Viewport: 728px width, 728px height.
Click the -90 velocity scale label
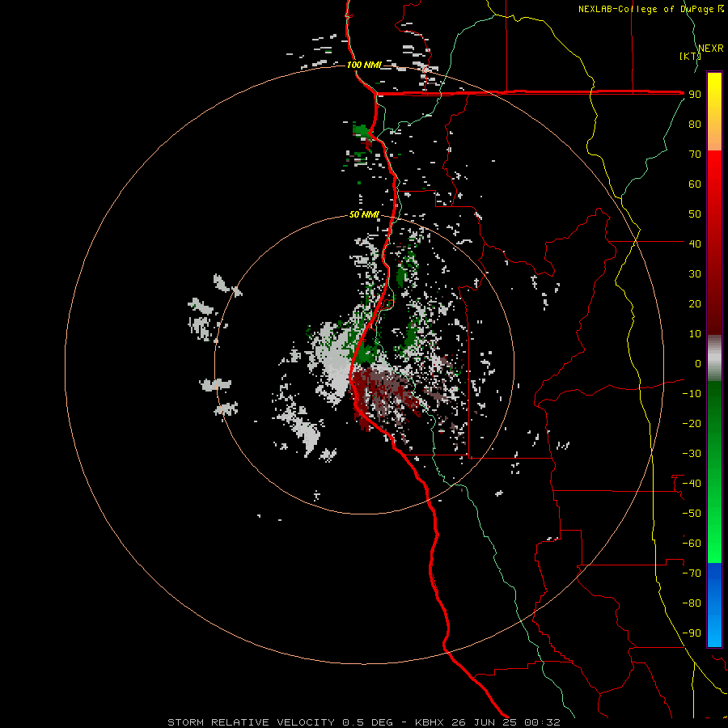pos(692,633)
